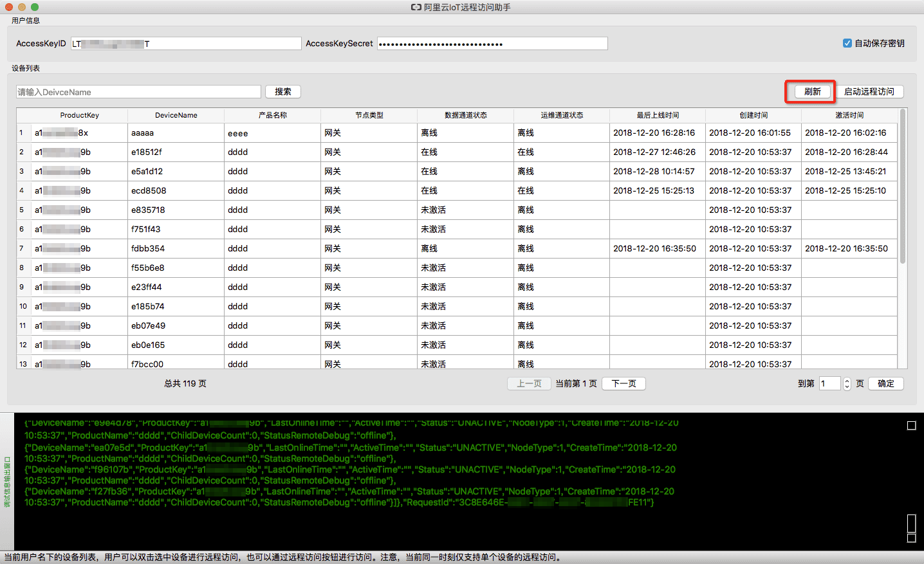Click the status bar hint text
The image size is (924, 564).
283,557
